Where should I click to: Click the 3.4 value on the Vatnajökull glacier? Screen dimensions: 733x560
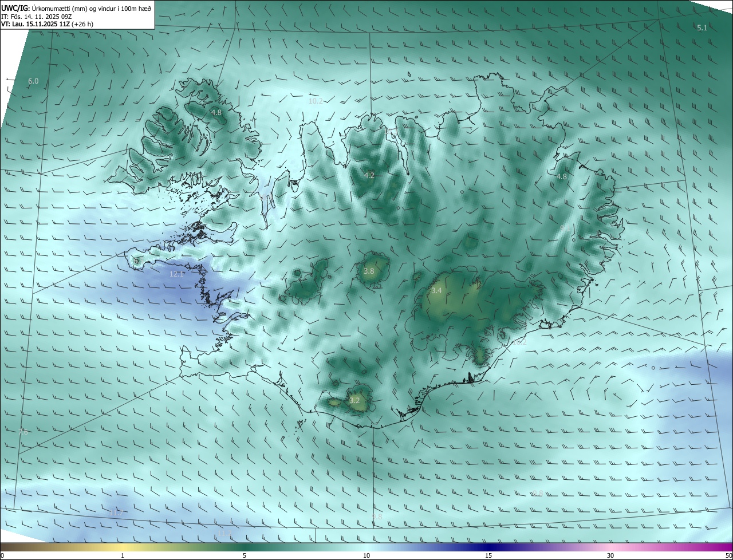point(436,291)
